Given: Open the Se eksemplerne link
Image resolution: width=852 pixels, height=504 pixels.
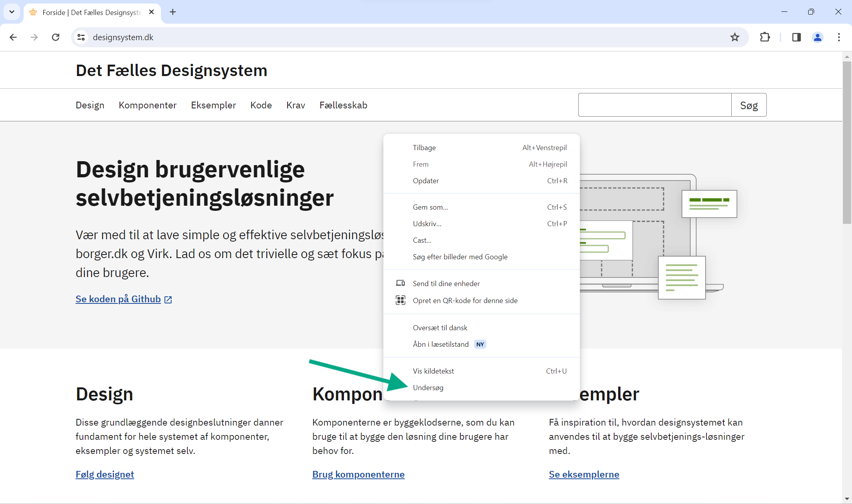Looking at the screenshot, I should tap(584, 474).
